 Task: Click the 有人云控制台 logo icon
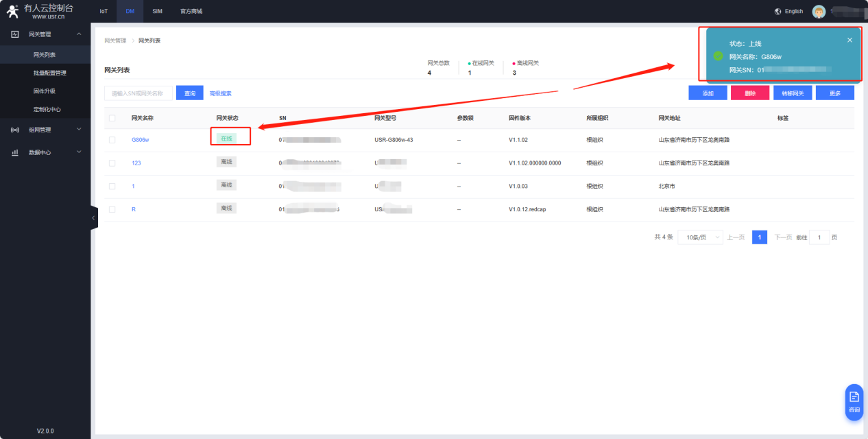point(13,11)
